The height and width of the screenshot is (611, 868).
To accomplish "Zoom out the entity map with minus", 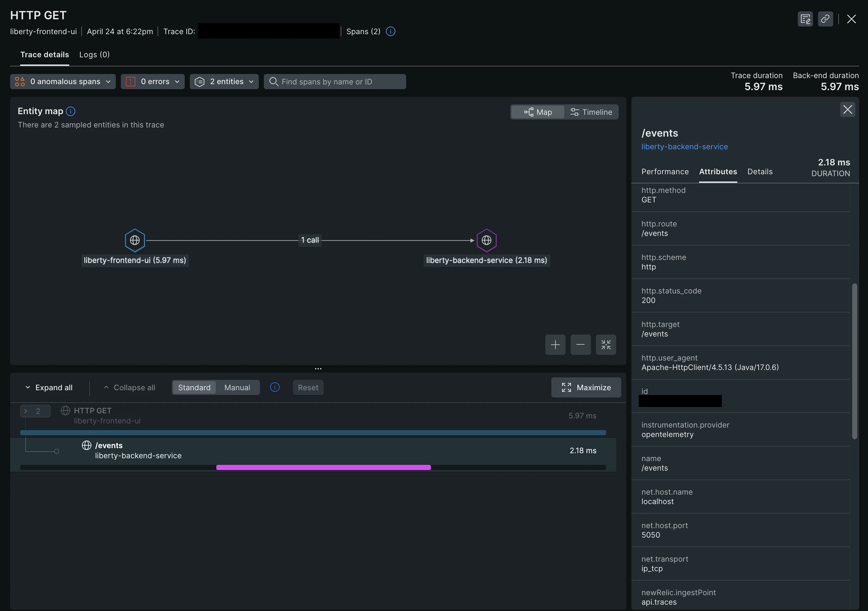I will click(x=580, y=345).
